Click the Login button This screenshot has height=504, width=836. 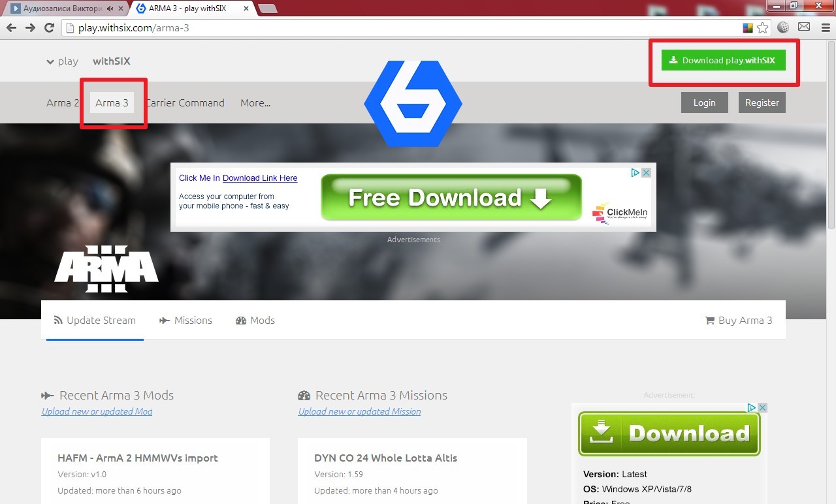pyautogui.click(x=704, y=102)
